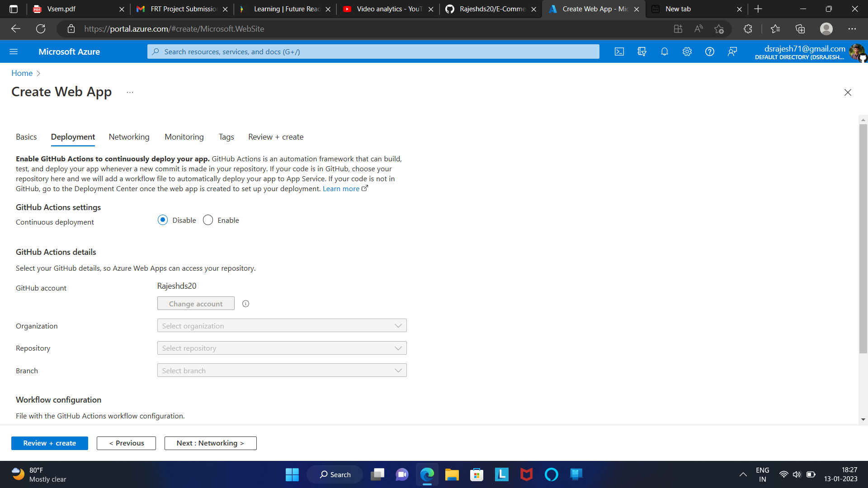This screenshot has height=488, width=868.
Task: Open the Help menu in Azure
Action: point(709,52)
